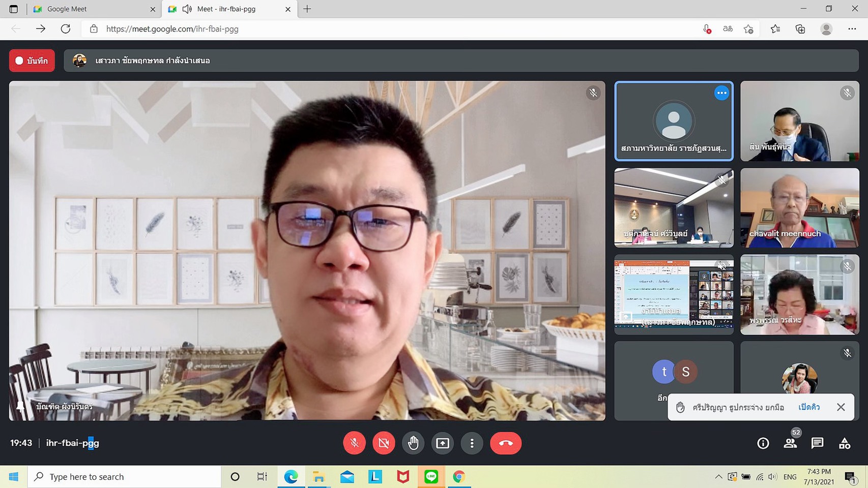Show the participants list with 52 badge
This screenshot has width=868, height=488.
coord(790,443)
